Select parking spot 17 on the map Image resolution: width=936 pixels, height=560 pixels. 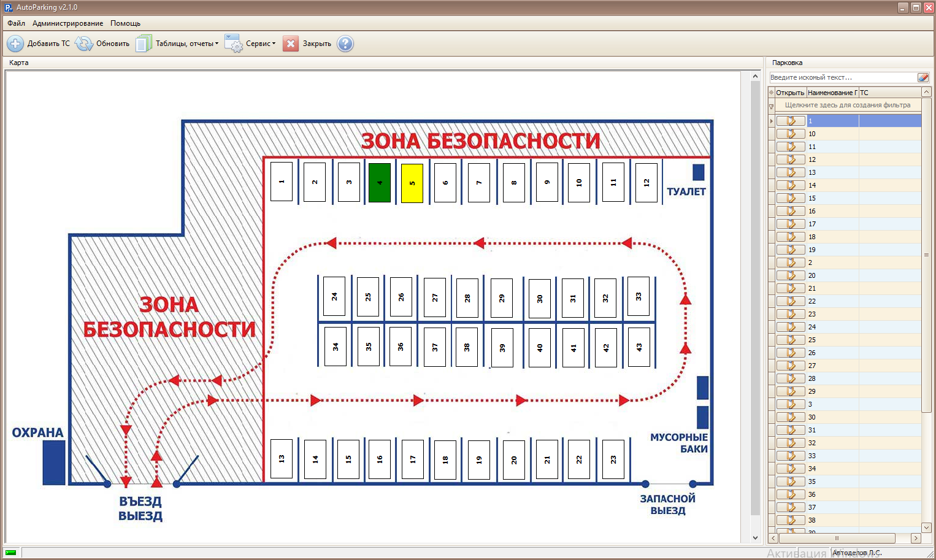tap(412, 459)
